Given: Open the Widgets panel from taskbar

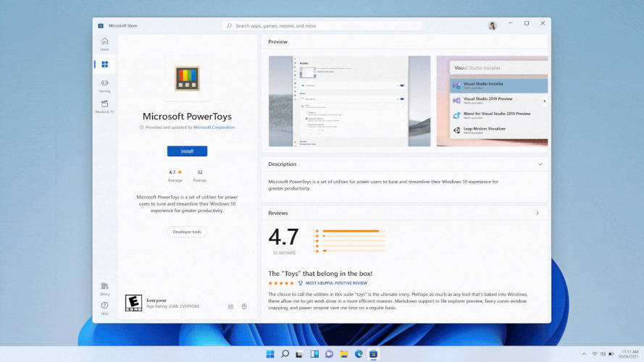Looking at the screenshot, I should click(314, 354).
